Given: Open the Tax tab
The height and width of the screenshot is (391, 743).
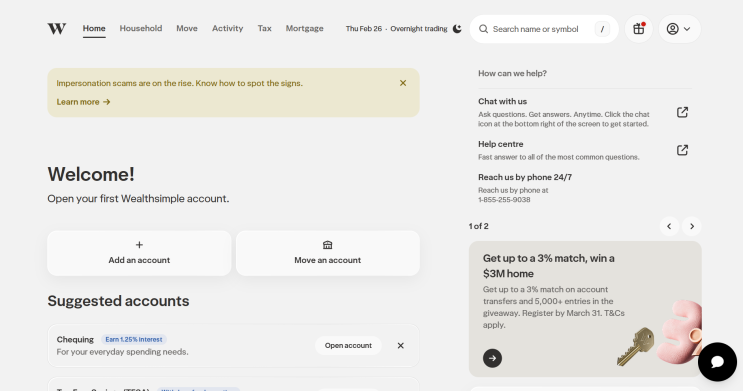Looking at the screenshot, I should pos(264,28).
